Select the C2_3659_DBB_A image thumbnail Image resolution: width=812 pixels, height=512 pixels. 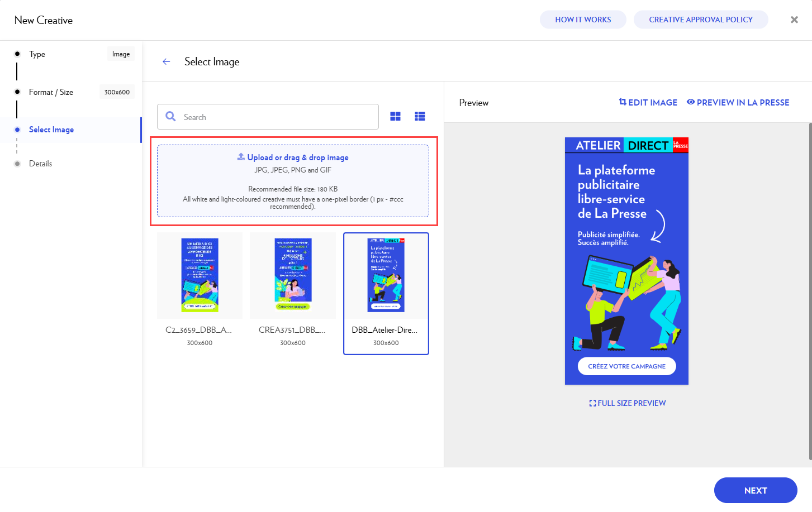[x=200, y=275]
